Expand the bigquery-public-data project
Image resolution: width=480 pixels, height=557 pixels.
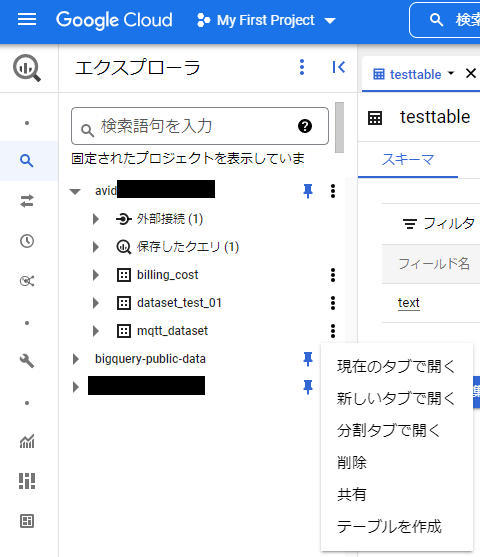click(x=76, y=359)
